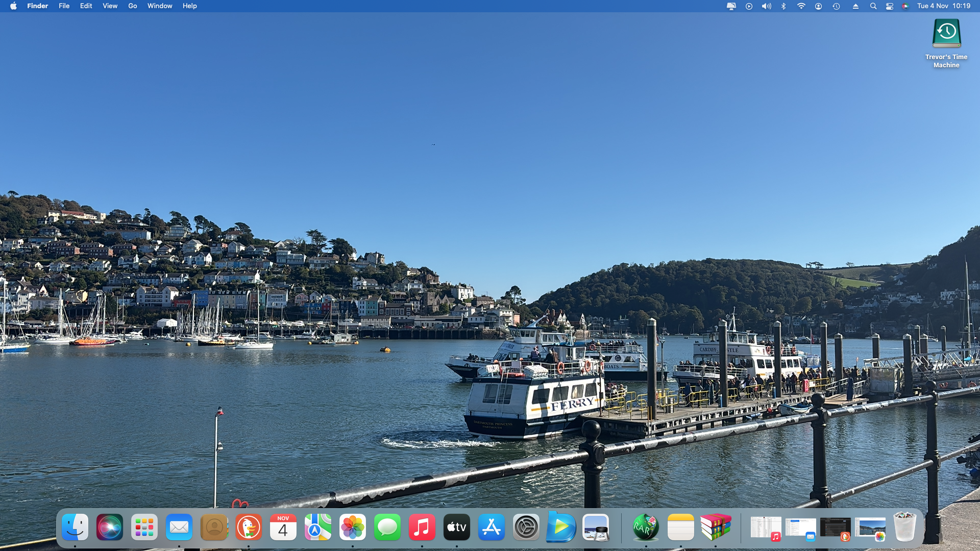The height and width of the screenshot is (551, 980).
Task: Launch RAR Extractor from the Dock
Action: (x=646, y=527)
